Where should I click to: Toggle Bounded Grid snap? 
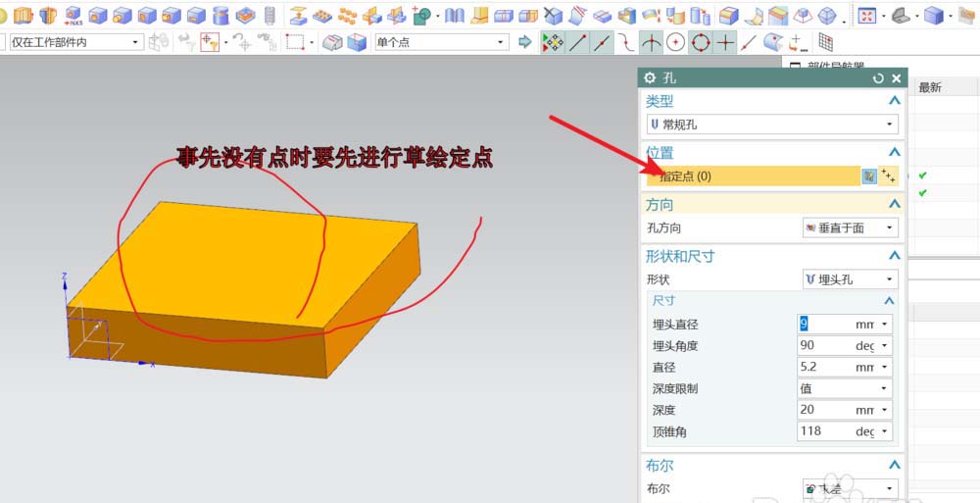click(x=825, y=42)
